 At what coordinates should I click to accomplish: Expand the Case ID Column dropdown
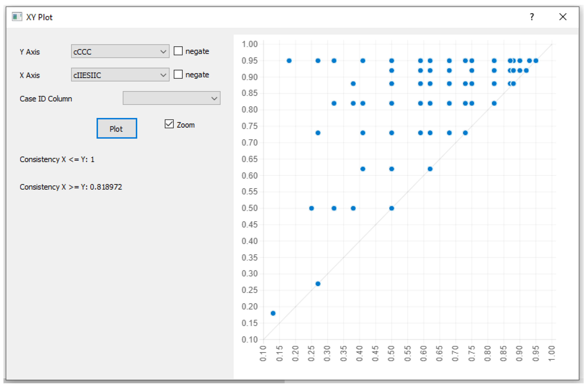pyautogui.click(x=171, y=98)
